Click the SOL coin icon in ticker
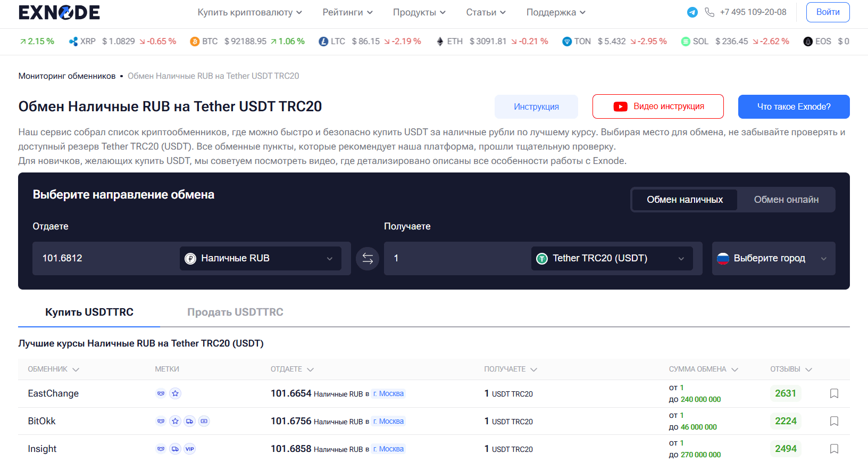 (x=686, y=42)
